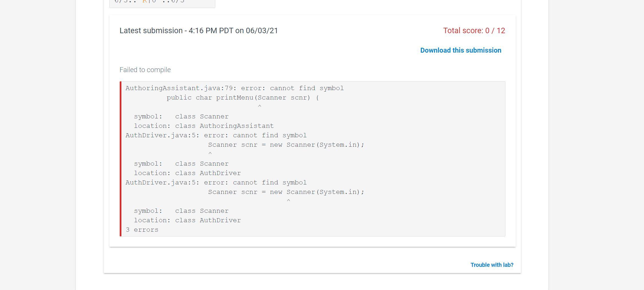Screen dimensions: 644x290
Task: Click the Download this submission link
Action: coord(460,50)
